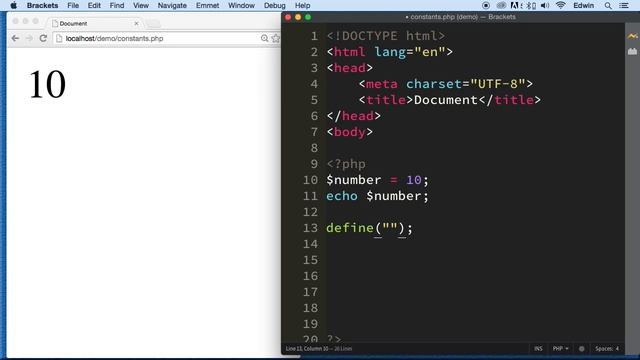Click the Brackets window title bar text

(460, 17)
